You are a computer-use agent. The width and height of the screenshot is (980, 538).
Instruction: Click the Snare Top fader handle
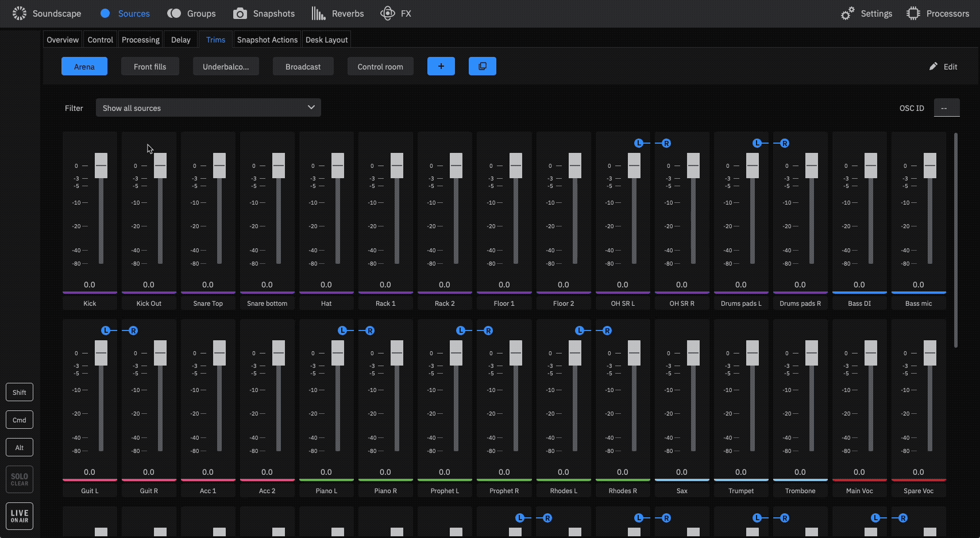tap(219, 166)
